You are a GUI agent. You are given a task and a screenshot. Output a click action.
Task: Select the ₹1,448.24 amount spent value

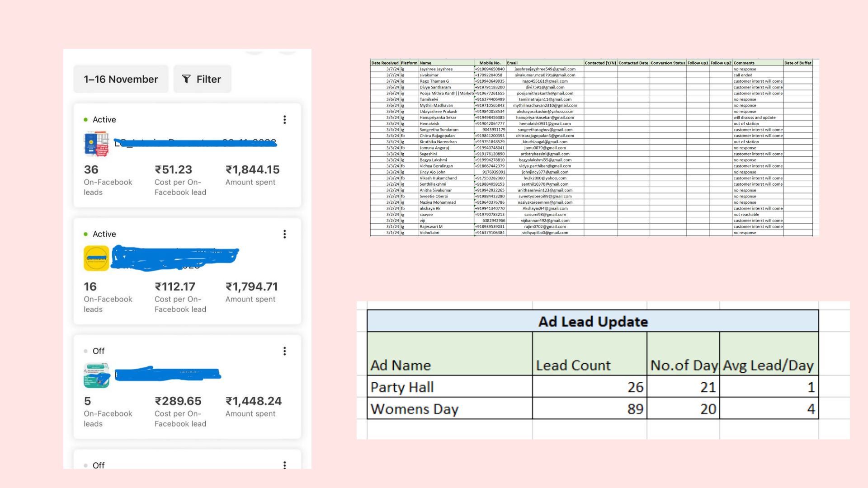pos(254,401)
